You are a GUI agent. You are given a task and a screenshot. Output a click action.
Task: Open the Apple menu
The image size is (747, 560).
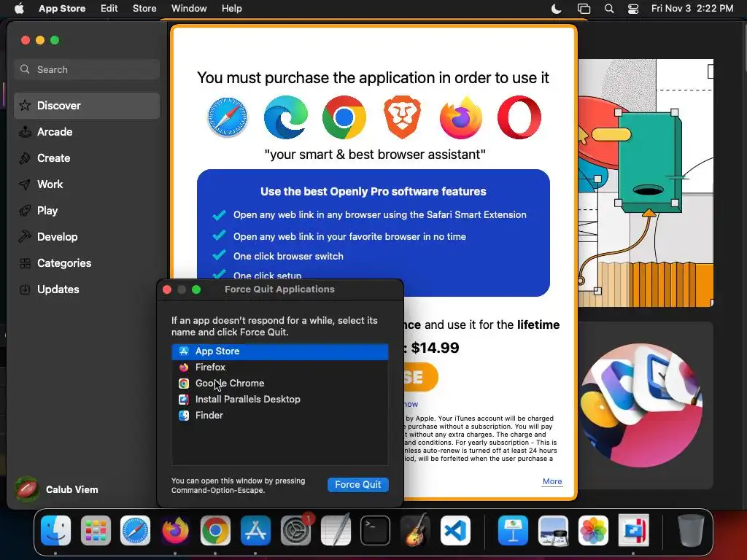click(19, 8)
